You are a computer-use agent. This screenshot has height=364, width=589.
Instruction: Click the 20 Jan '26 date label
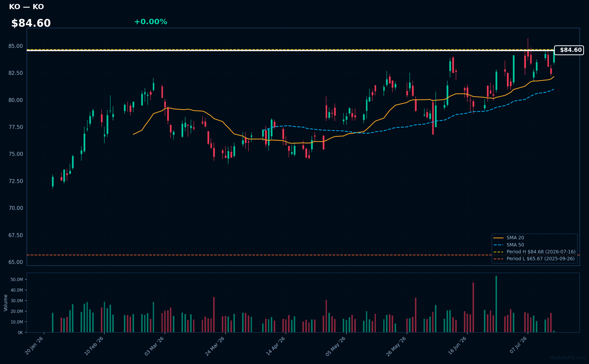34,346
